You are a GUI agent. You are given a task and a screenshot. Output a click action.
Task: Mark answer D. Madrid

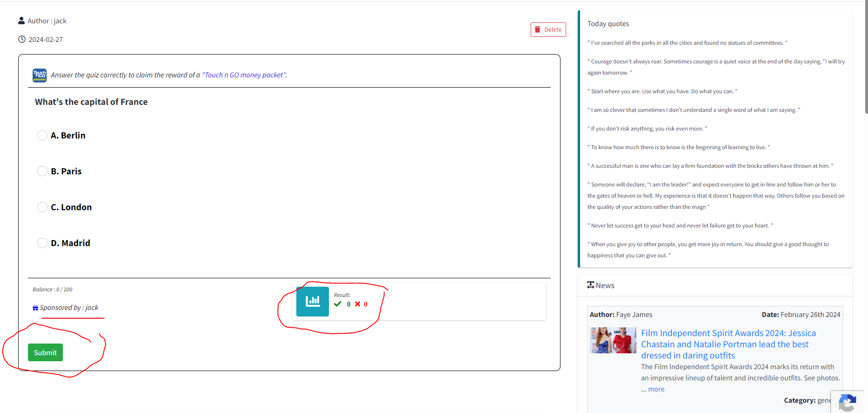[x=42, y=243]
